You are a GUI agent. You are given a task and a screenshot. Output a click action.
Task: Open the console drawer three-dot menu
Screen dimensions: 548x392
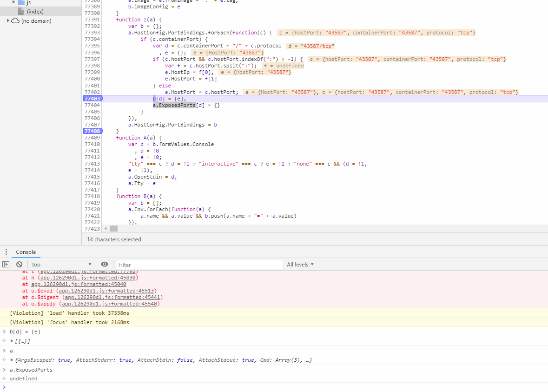click(6, 252)
